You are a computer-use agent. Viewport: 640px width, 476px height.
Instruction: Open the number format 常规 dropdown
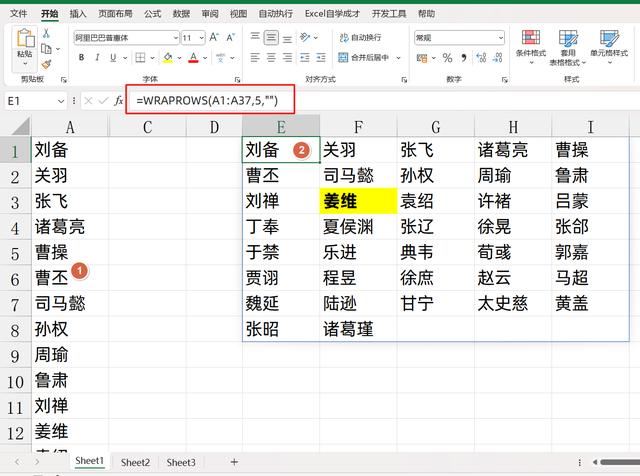coord(500,38)
